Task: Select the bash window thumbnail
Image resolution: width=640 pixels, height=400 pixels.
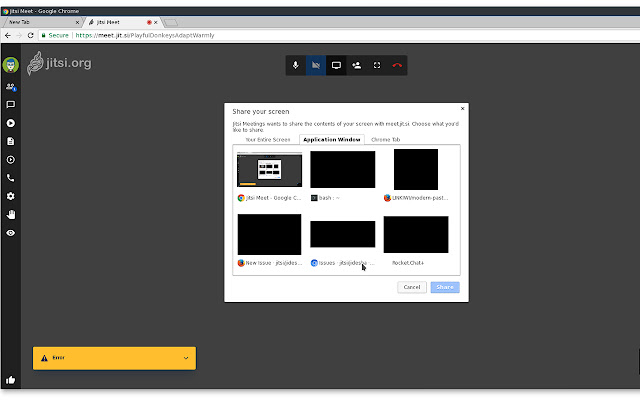Action: coord(342,169)
